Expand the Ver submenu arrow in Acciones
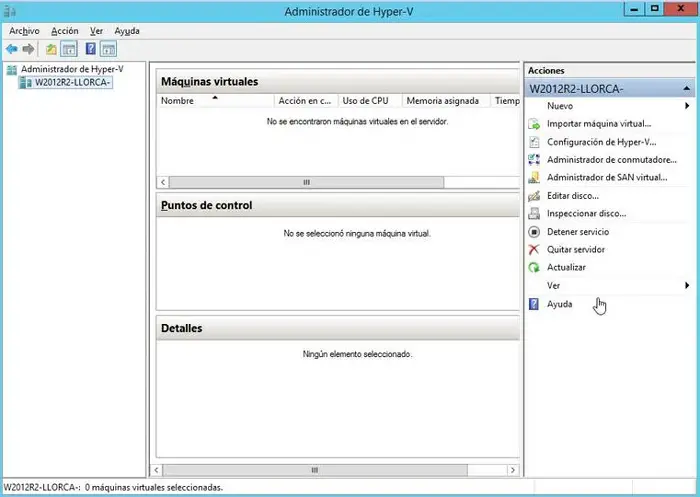The height and width of the screenshot is (497, 700). (687, 285)
